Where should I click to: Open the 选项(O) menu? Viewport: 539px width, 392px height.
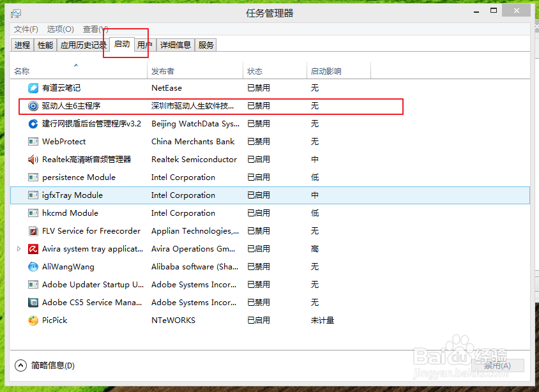(61, 29)
